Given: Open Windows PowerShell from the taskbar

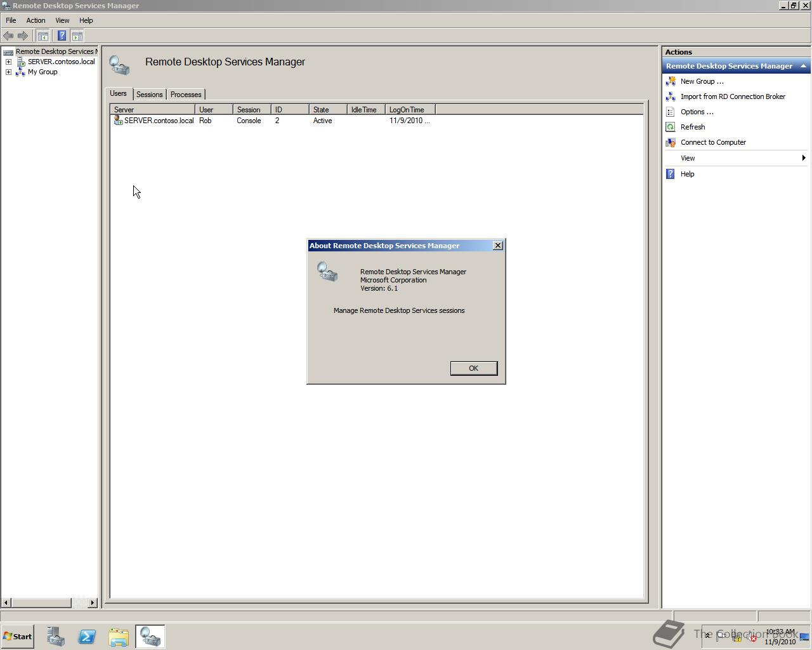Looking at the screenshot, I should 87,637.
